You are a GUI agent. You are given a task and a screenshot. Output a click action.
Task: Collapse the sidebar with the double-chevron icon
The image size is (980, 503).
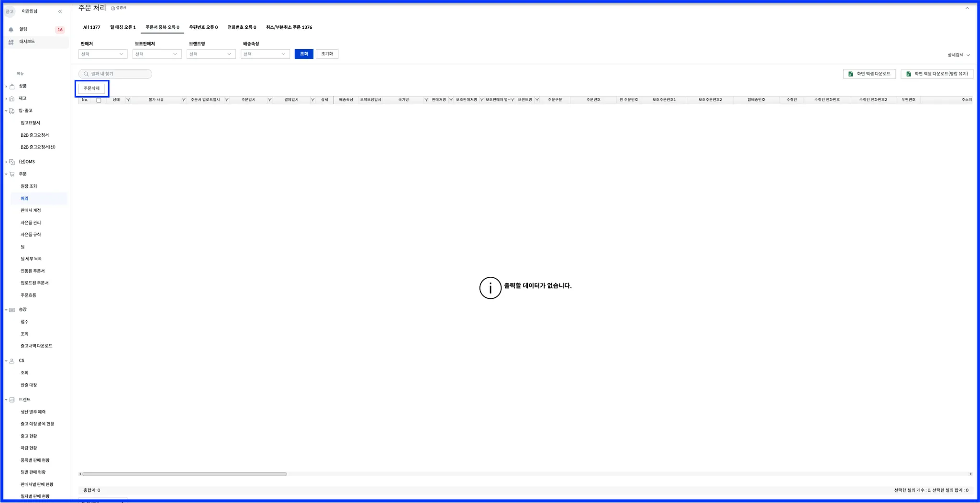coord(60,11)
